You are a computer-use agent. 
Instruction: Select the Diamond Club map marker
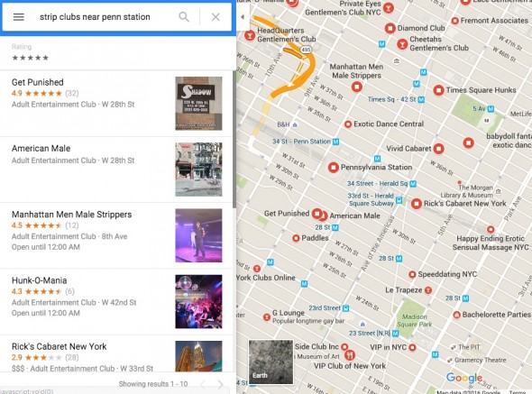(390, 28)
